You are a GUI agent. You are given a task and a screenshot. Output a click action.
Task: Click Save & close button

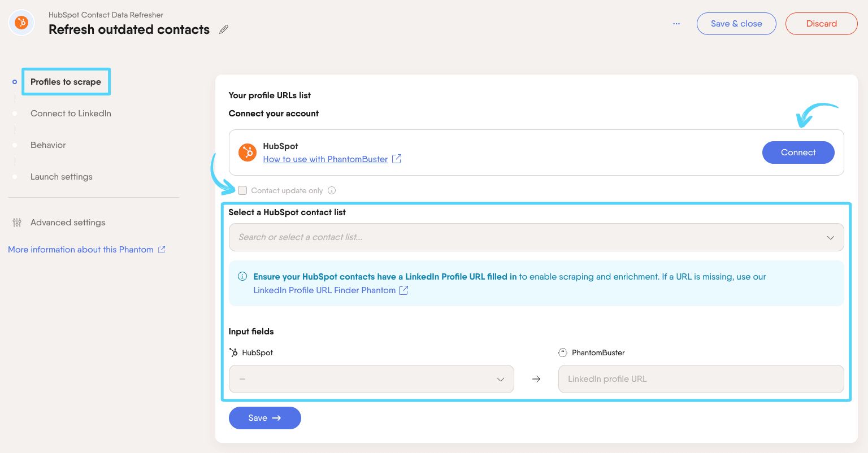pyautogui.click(x=736, y=24)
